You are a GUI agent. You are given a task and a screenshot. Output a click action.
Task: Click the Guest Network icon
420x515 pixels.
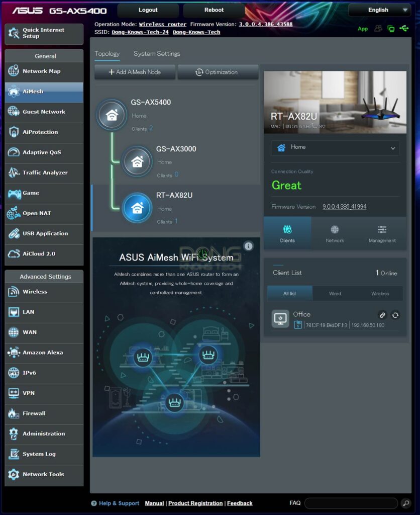tap(14, 112)
